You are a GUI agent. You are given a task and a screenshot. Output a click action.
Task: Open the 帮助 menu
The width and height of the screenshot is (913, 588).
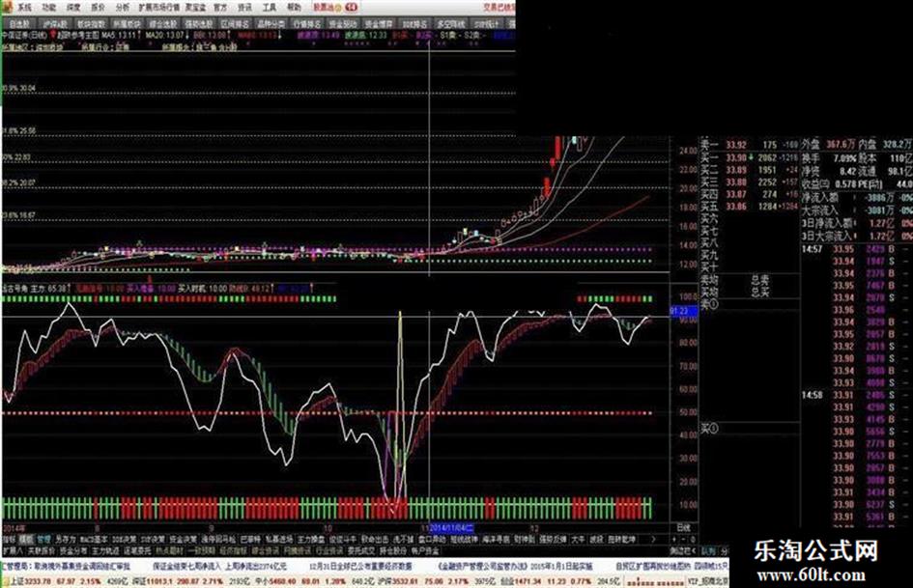tap(295, 8)
